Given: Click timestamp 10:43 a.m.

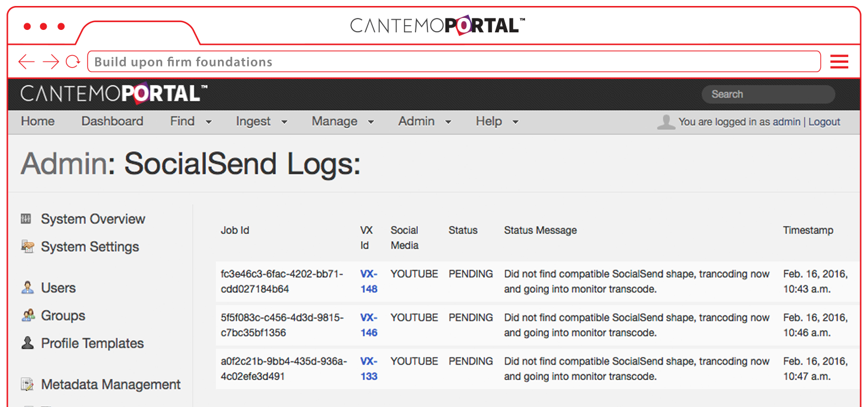Looking at the screenshot, I should click(815, 281).
